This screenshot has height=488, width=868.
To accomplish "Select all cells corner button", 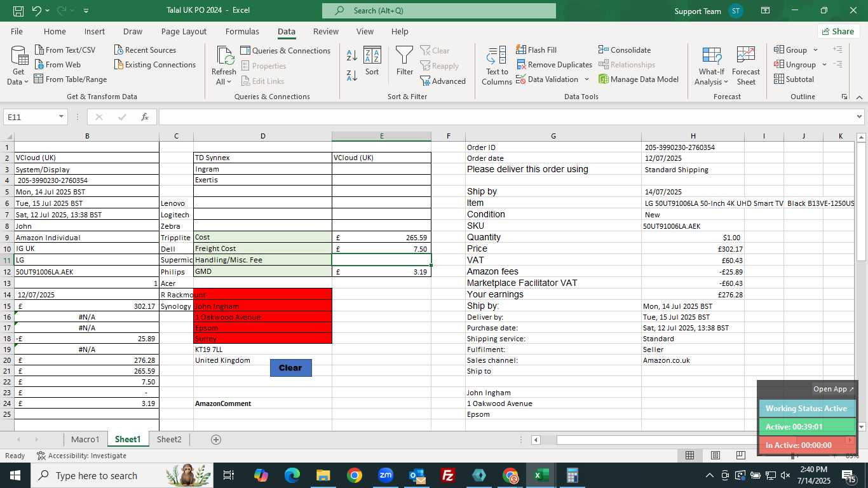I will coord(9,136).
